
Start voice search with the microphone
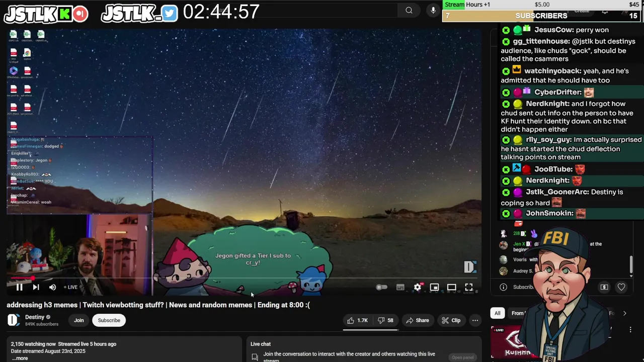433,10
